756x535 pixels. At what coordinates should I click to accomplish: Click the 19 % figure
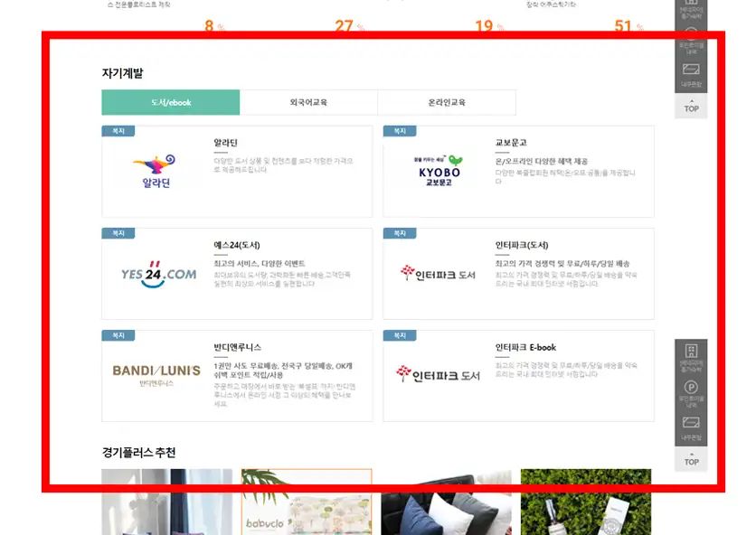tap(489, 25)
